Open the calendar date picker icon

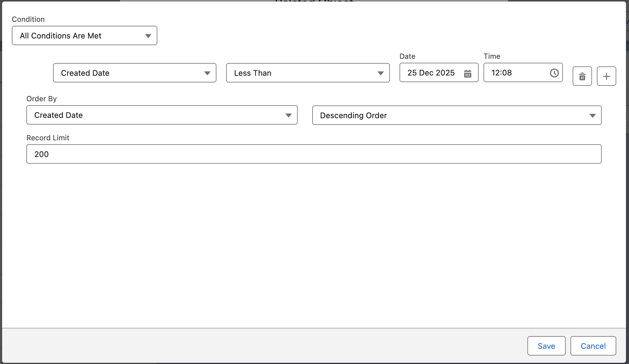(x=467, y=73)
